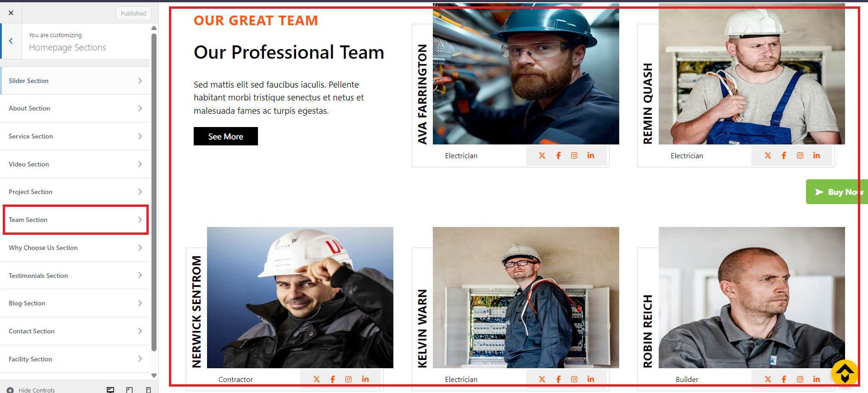Screen dimensions: 868x393
Task: Click Robin Reich's LinkedIn icon
Action: point(817,379)
